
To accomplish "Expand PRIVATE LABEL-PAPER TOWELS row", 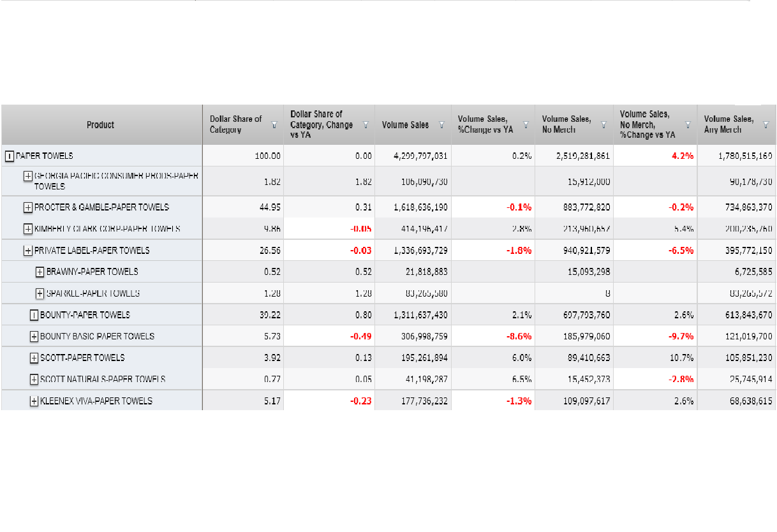I will (28, 251).
